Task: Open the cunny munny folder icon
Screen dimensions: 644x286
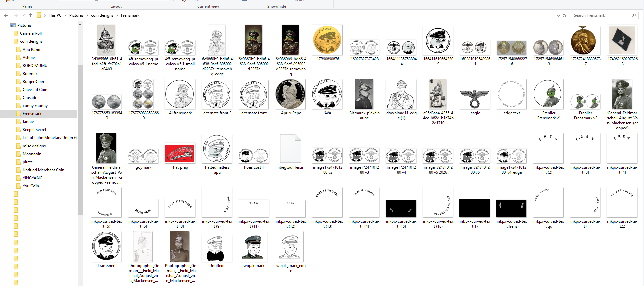Action: click(18, 106)
